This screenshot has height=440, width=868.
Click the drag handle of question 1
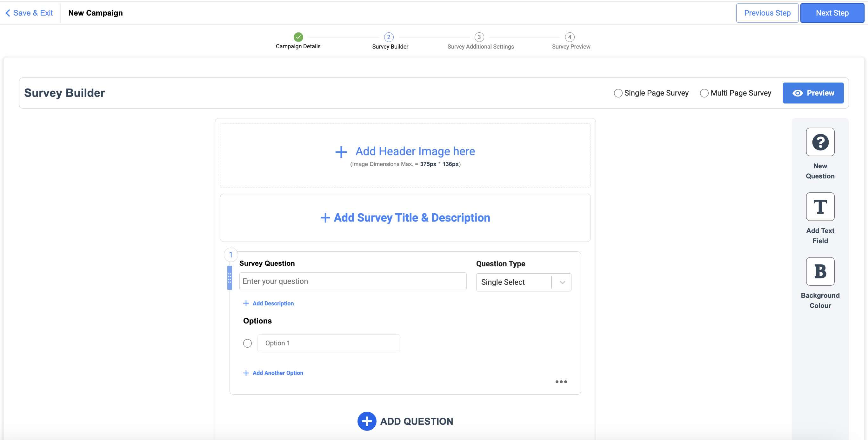click(x=230, y=277)
